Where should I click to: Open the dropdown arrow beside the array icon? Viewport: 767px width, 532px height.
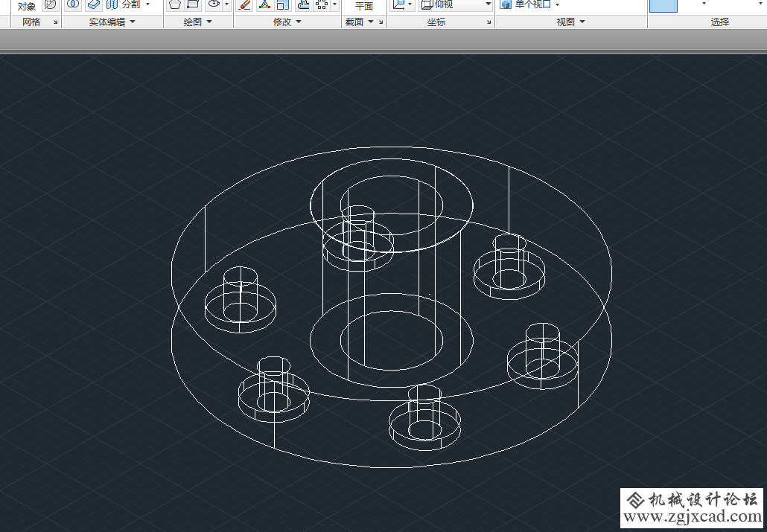334,4
